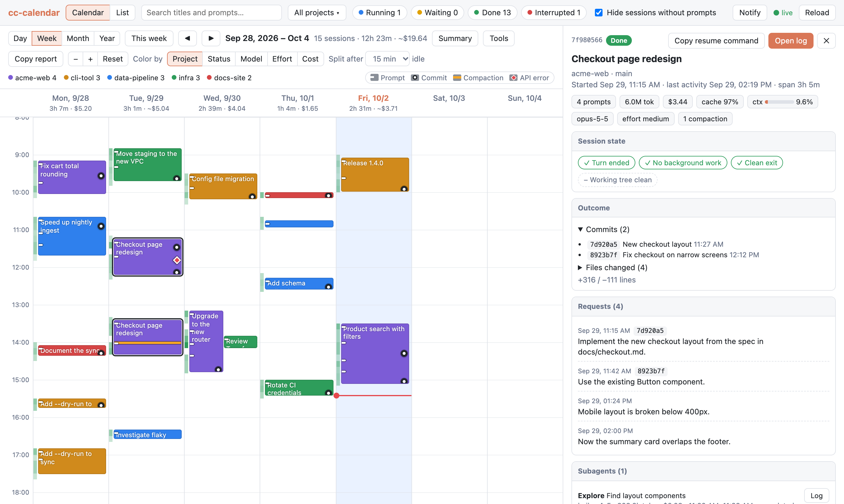Click the search titles and prompts field

point(211,13)
